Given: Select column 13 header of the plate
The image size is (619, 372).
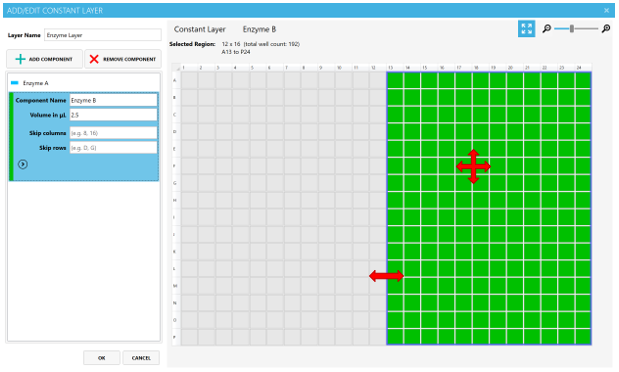Looking at the screenshot, I should [x=395, y=68].
